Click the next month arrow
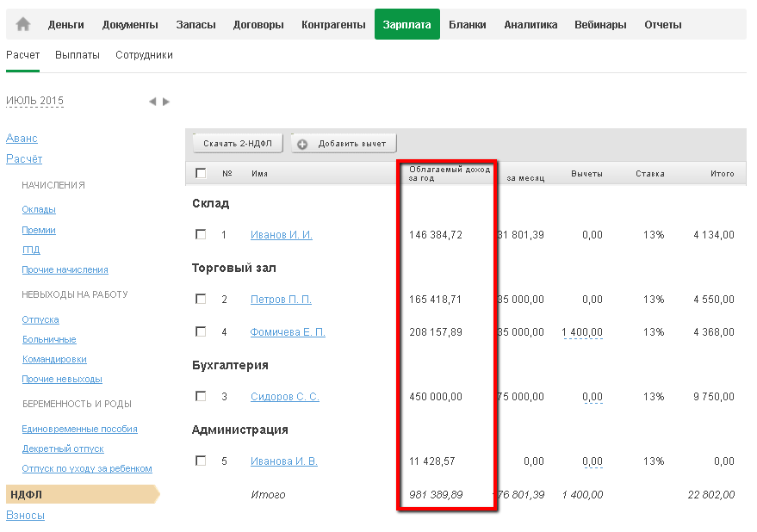 (166, 102)
